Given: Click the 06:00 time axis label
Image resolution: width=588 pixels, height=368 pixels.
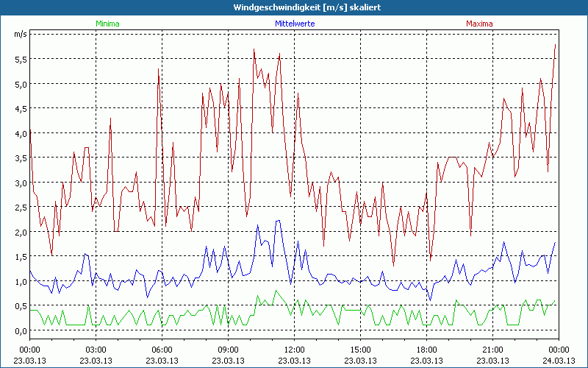Looking at the screenshot, I should 162,349.
